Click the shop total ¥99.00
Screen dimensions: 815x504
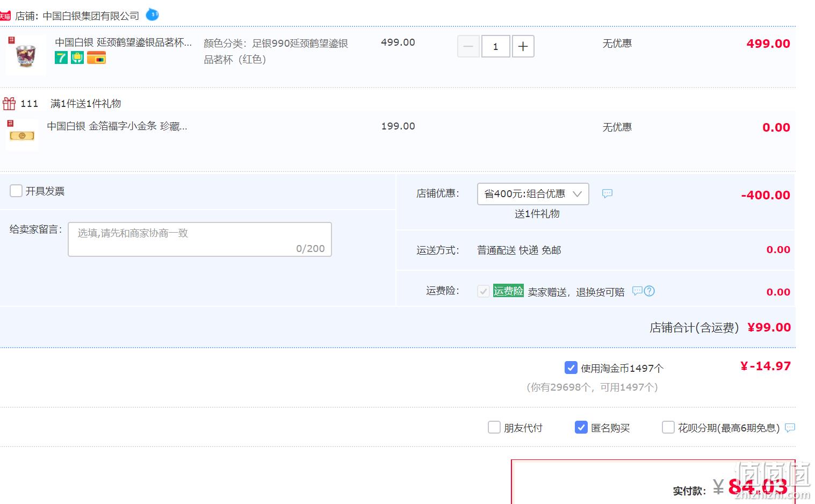click(x=769, y=327)
